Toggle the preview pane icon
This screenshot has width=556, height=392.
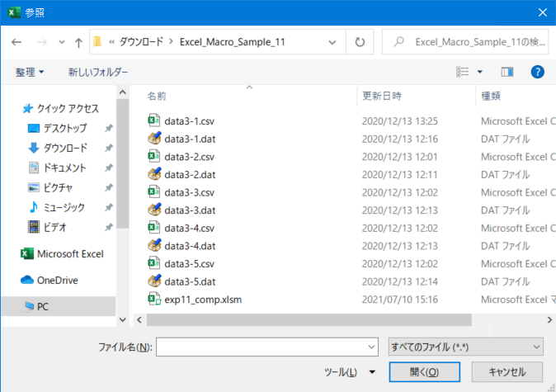(x=507, y=72)
